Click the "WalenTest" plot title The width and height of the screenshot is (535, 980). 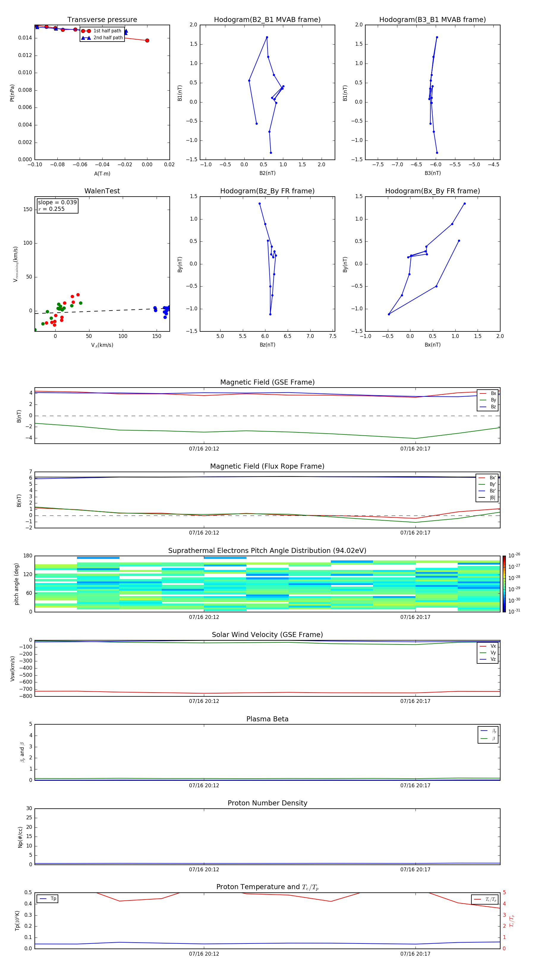pos(102,191)
